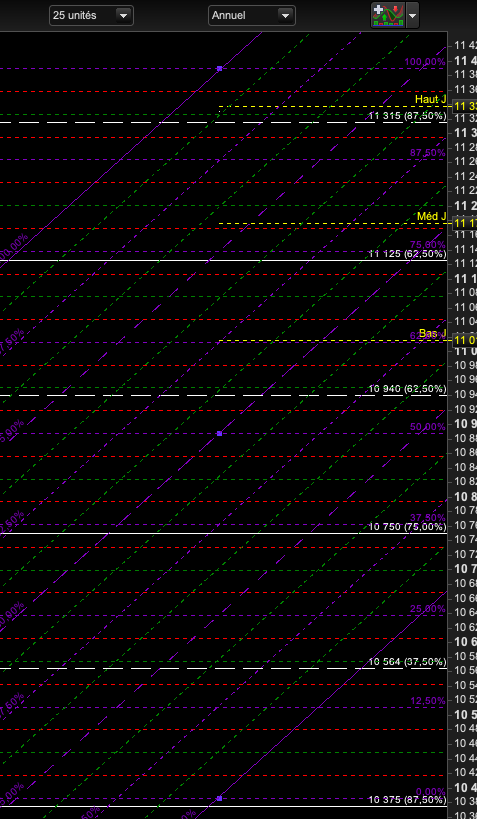Select the "11 315 (87,50%)" level label

pyautogui.click(x=408, y=116)
